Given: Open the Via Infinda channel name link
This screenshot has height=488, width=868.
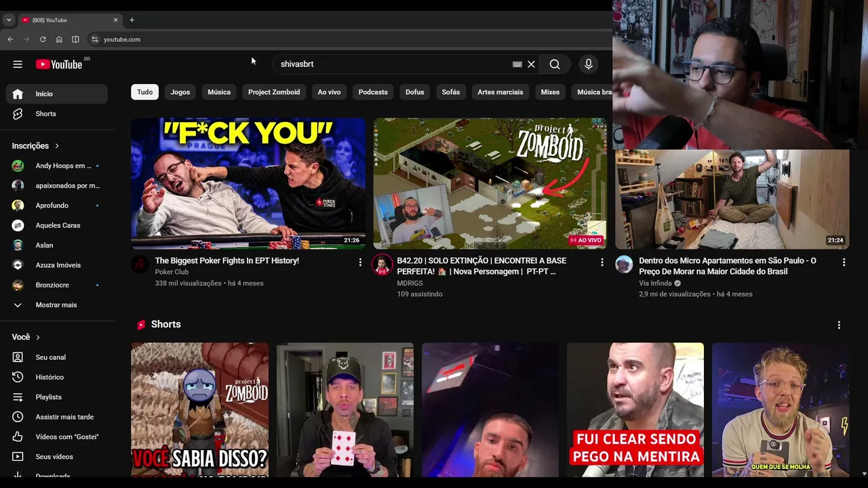Looking at the screenshot, I should tap(656, 283).
